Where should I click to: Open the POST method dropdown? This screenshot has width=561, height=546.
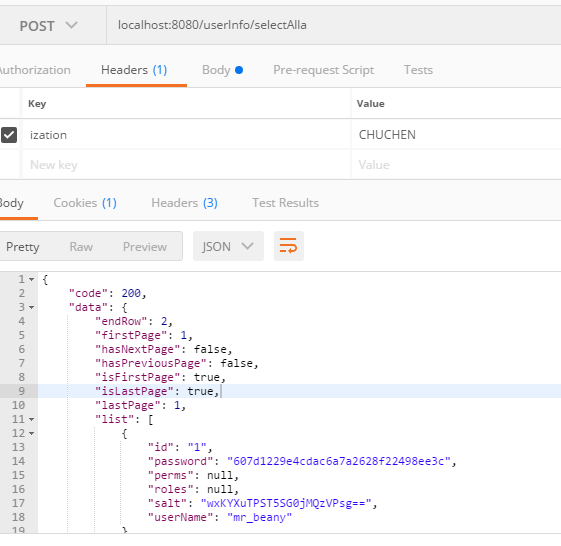[48, 26]
